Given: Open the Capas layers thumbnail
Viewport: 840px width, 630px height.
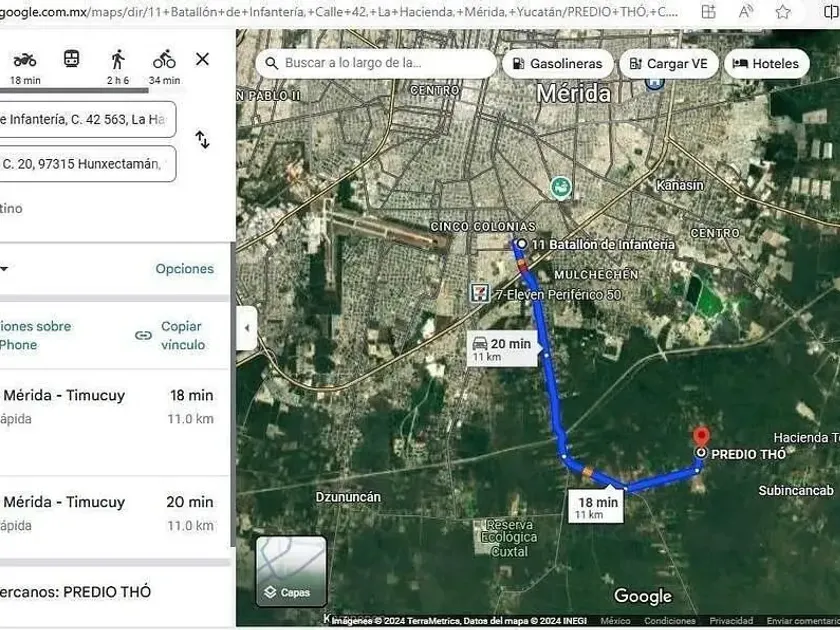Looking at the screenshot, I should 291,571.
